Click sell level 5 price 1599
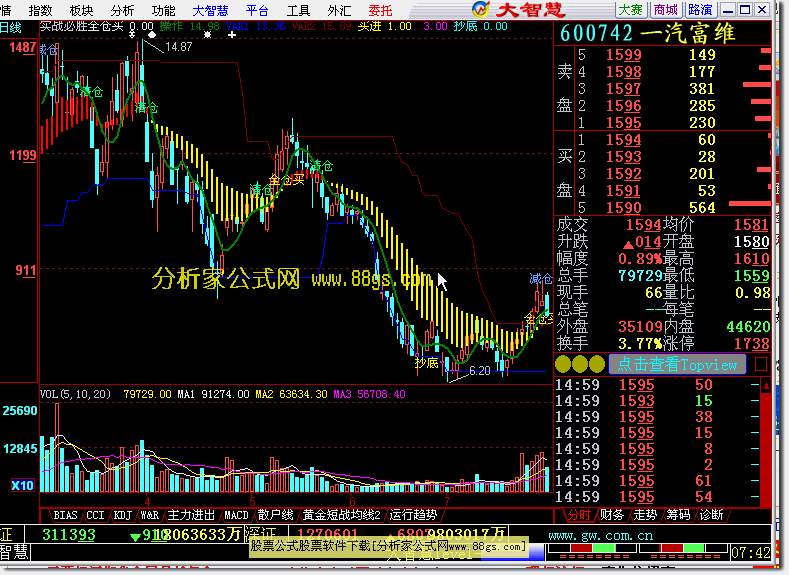Image resolution: width=789 pixels, height=575 pixels. 623,55
